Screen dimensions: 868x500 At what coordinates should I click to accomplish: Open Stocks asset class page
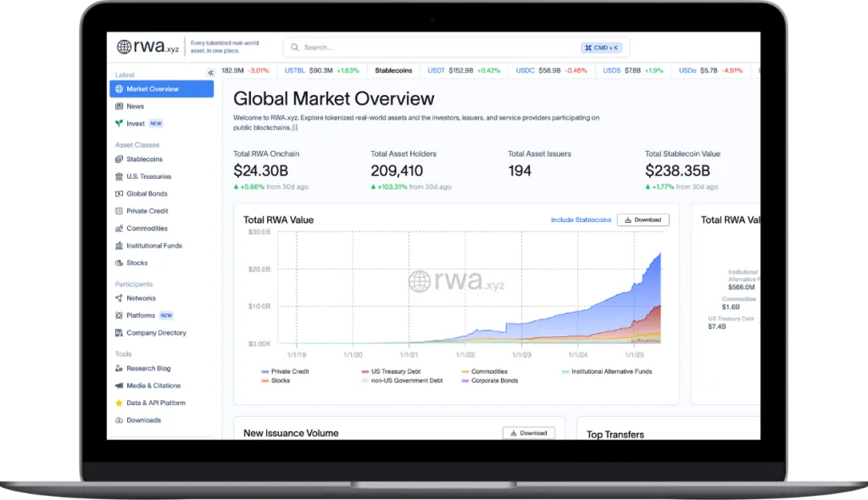[136, 263]
